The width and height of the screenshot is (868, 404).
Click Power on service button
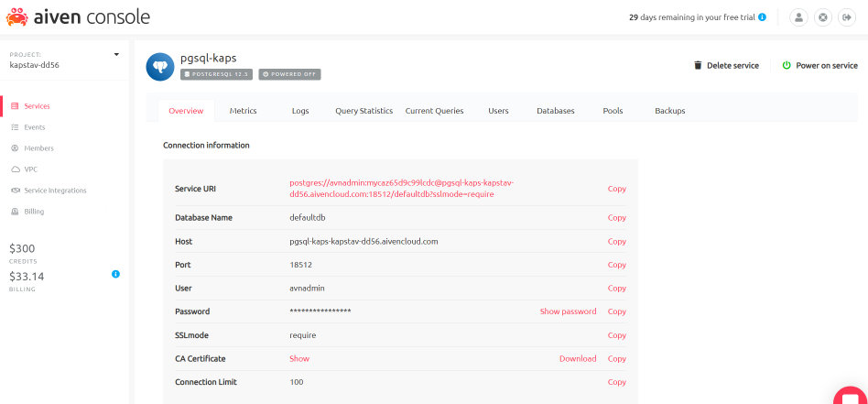[819, 65]
